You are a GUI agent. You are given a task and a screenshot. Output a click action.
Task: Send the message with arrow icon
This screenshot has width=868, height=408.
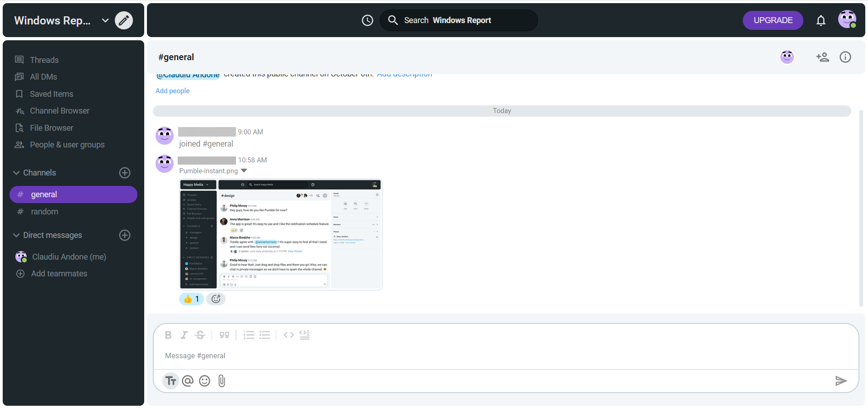(x=841, y=381)
